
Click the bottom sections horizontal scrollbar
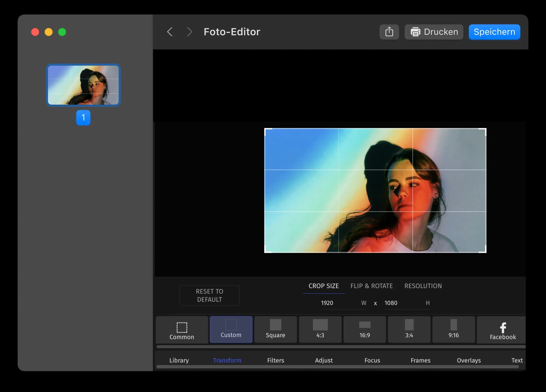point(338,367)
